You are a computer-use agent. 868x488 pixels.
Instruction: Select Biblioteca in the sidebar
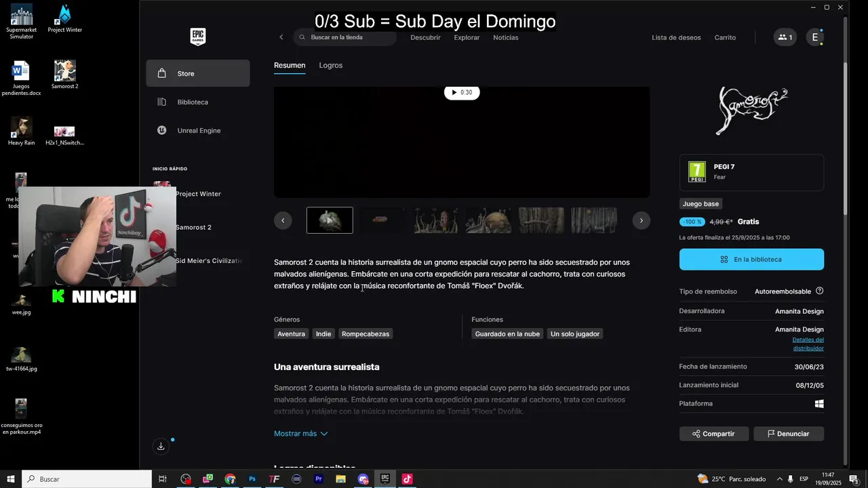point(198,102)
